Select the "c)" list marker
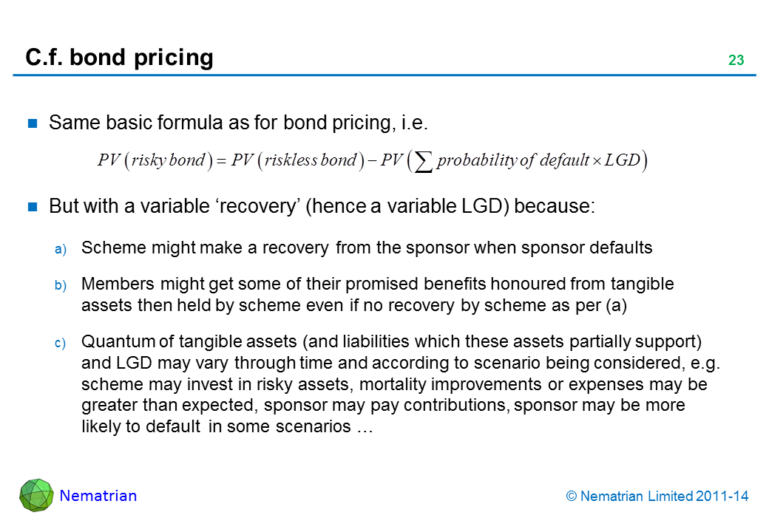 [x=61, y=343]
